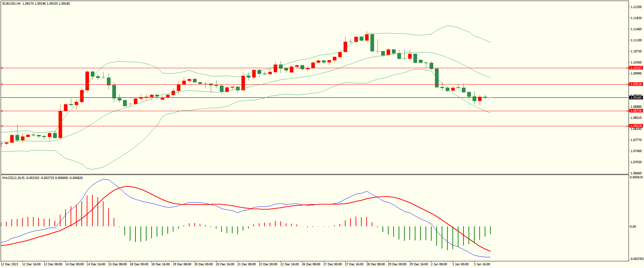Click the left handle of the 1.08228 line

coord(2,126)
